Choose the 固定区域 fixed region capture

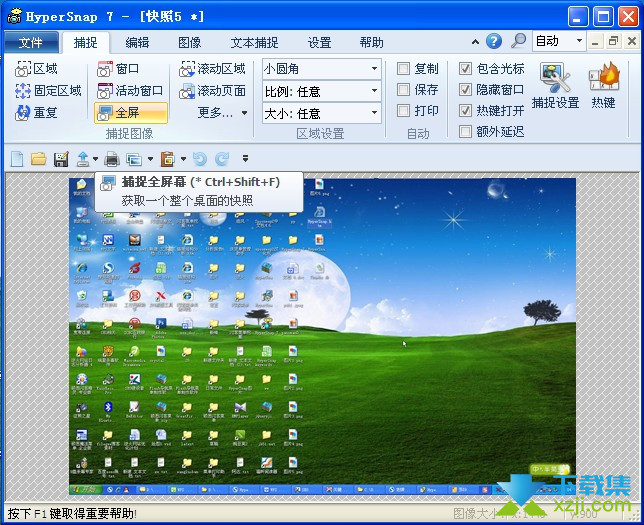(x=48, y=90)
